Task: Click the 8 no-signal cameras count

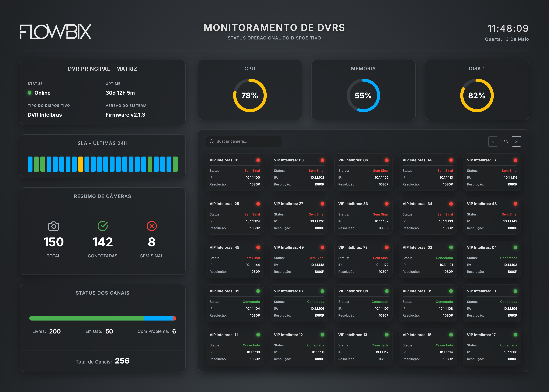Action: coord(152,242)
